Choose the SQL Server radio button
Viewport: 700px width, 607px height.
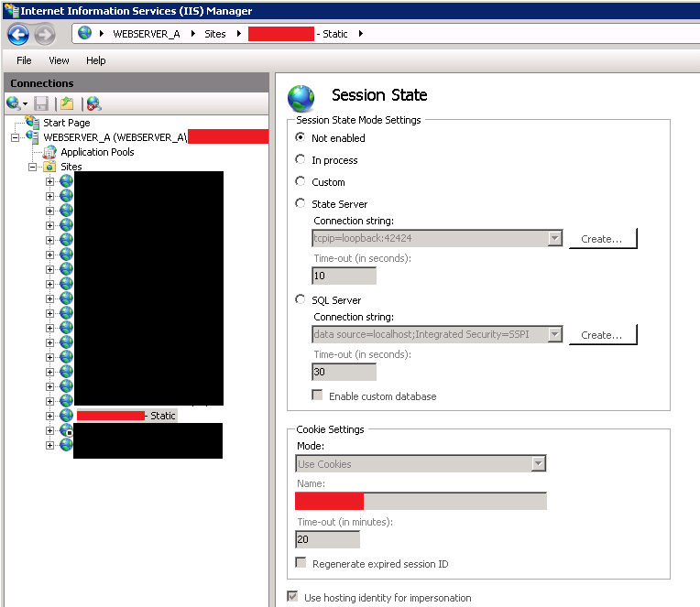[301, 299]
